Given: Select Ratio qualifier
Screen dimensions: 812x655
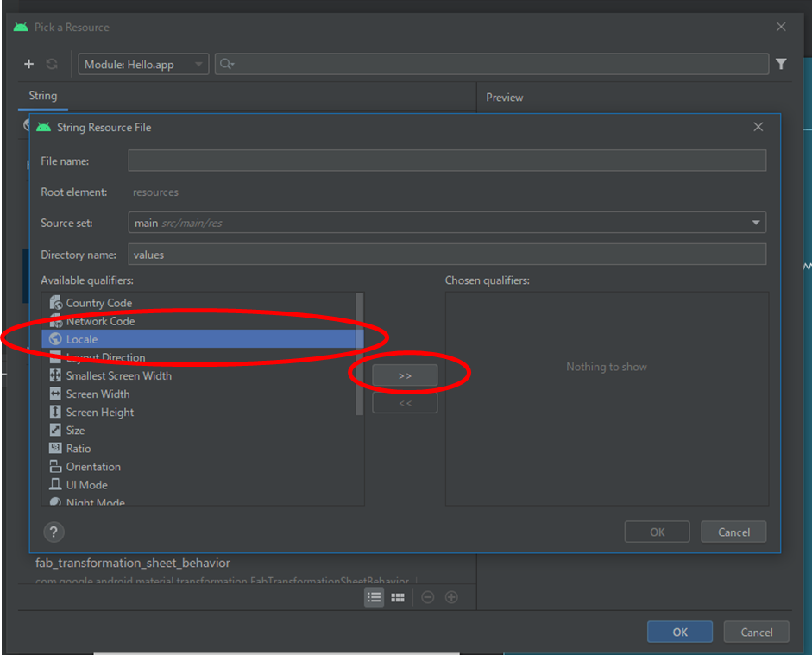Looking at the screenshot, I should click(198, 449).
